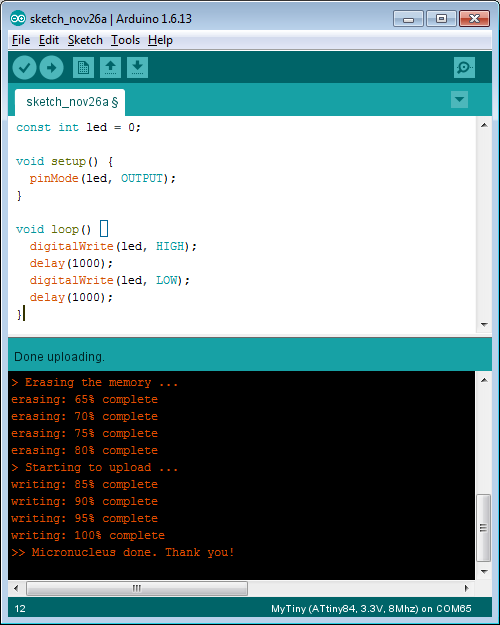Click the last 'delay(1000);' line
Viewport: 500px width, 625px height.
(x=71, y=297)
